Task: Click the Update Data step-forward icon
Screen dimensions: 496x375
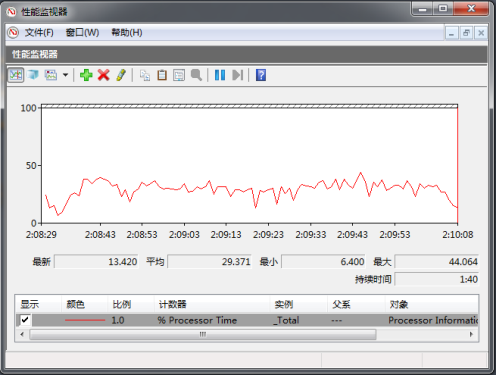Action: click(x=237, y=75)
